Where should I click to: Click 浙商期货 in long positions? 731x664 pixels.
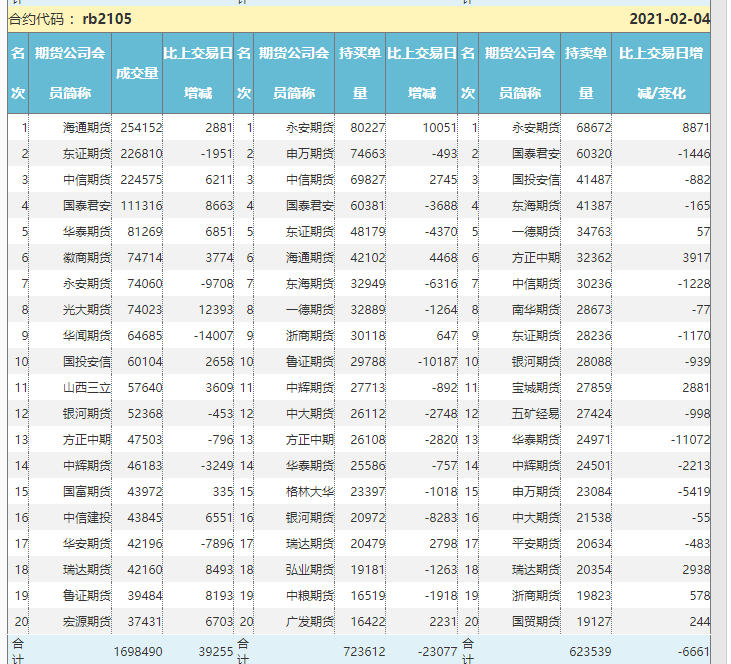coord(310,336)
